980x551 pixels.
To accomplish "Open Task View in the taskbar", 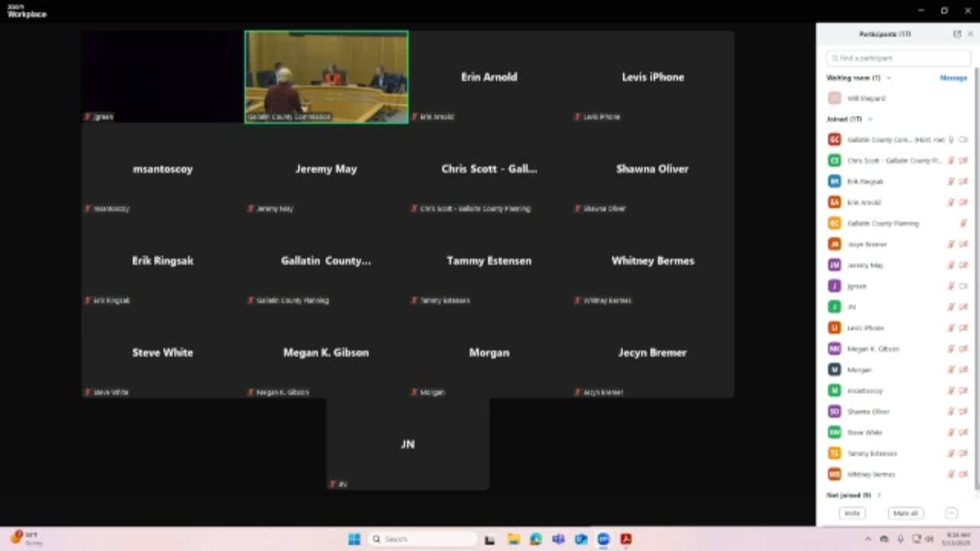I will (490, 539).
